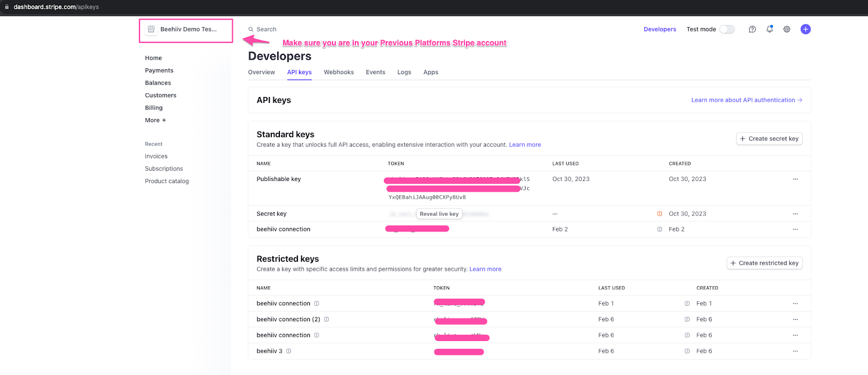Open options menu for beehiiv connection (2)

[795, 319]
